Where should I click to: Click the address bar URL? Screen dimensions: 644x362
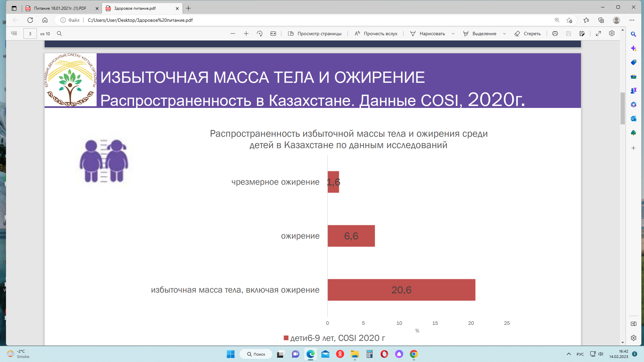140,20
